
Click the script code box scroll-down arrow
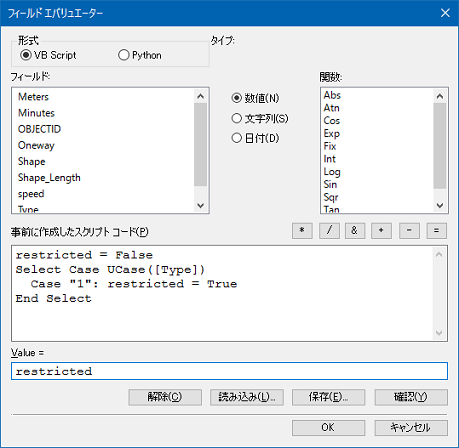439,333
